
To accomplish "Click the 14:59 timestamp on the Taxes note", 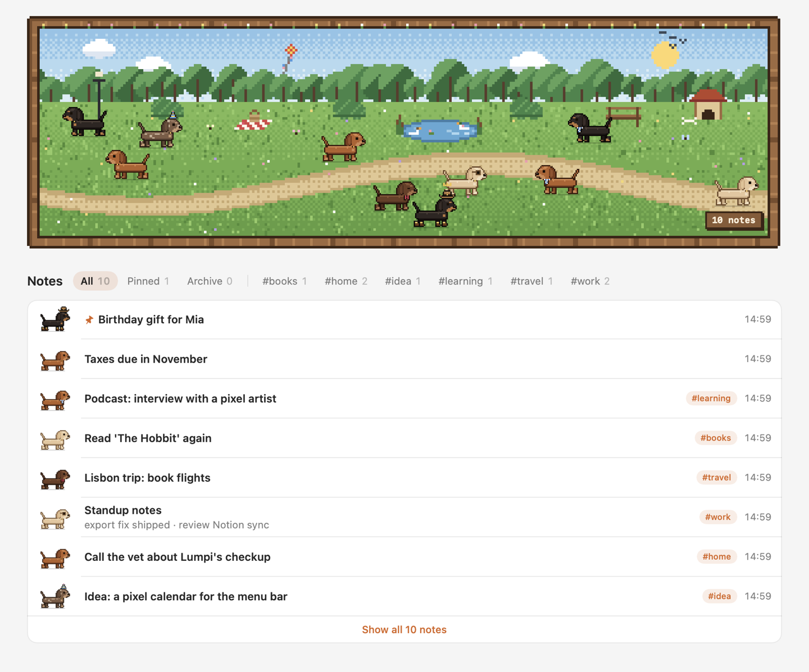I will tap(758, 359).
